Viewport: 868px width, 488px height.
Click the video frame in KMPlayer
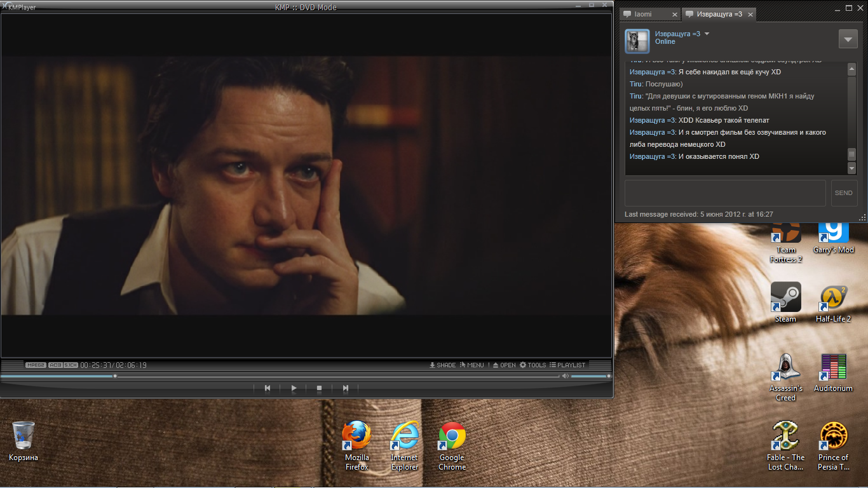(306, 186)
